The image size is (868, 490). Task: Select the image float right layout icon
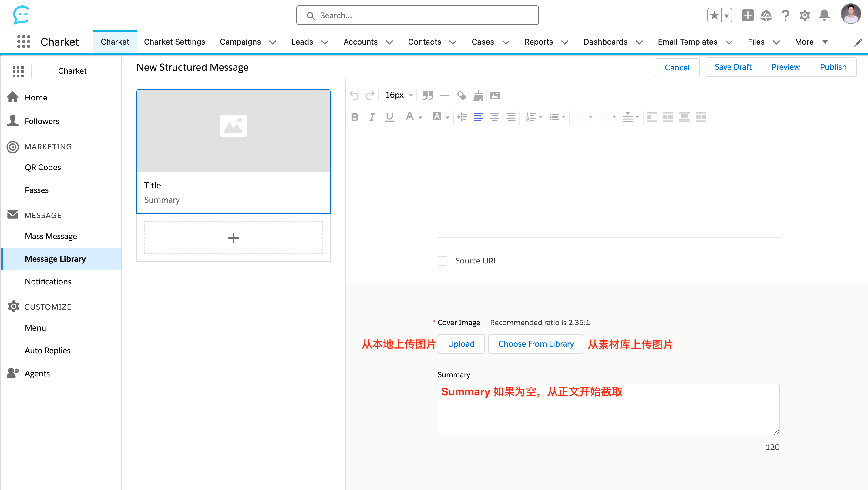coord(701,117)
